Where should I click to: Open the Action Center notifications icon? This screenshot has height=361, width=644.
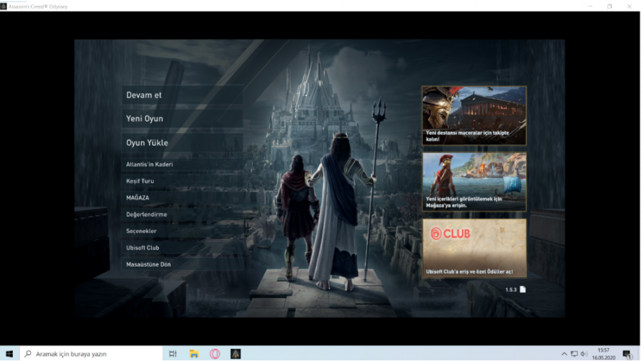[x=627, y=354]
